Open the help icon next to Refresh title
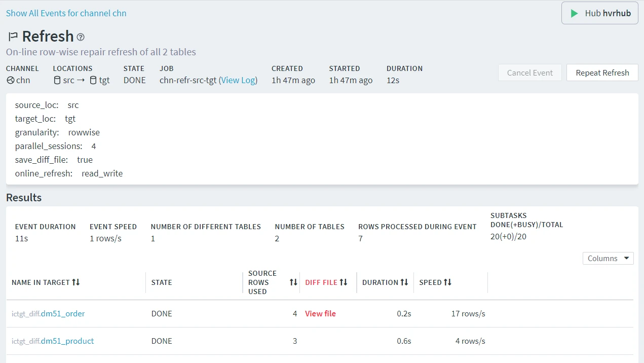 pos(81,37)
